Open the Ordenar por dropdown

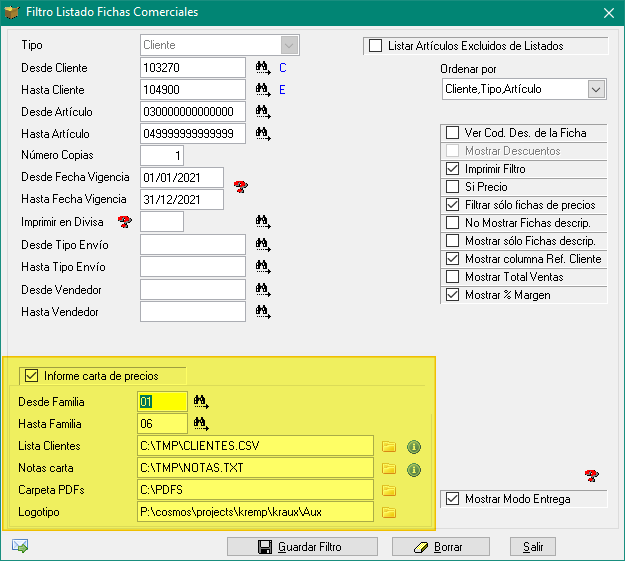[x=596, y=90]
